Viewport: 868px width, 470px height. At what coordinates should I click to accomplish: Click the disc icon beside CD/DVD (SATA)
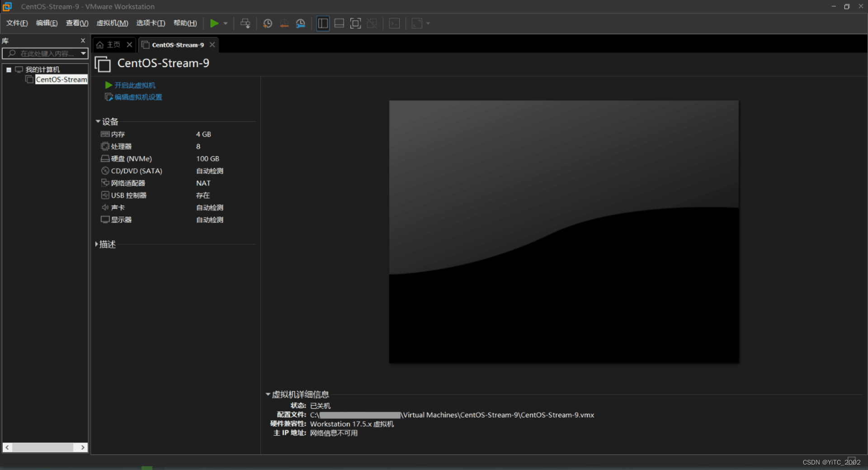(105, 171)
